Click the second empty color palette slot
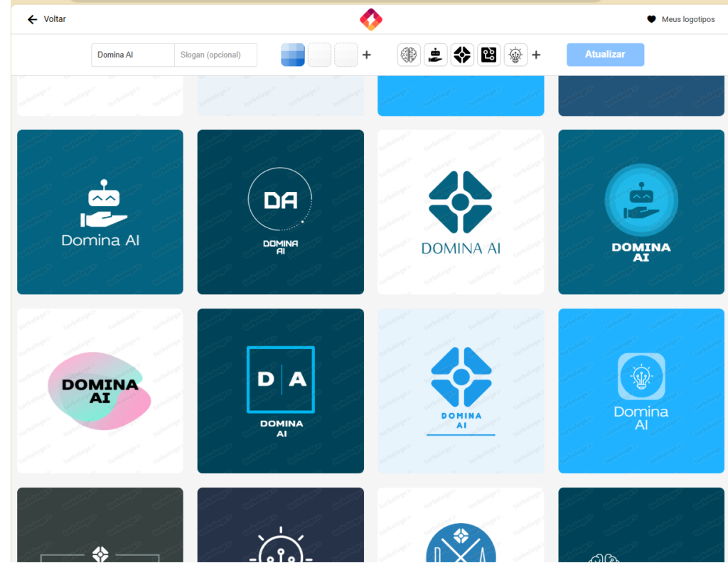This screenshot has height=580, width=728. [x=346, y=55]
